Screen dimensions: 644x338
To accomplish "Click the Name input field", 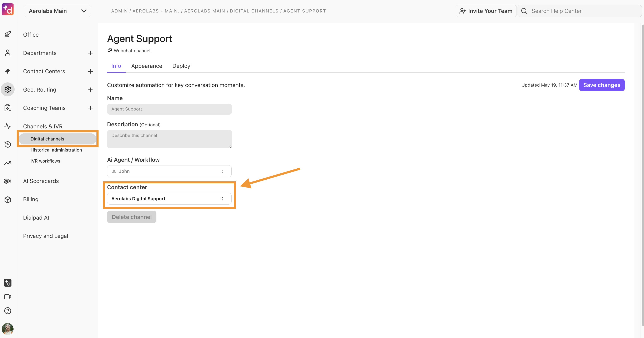I will [170, 109].
